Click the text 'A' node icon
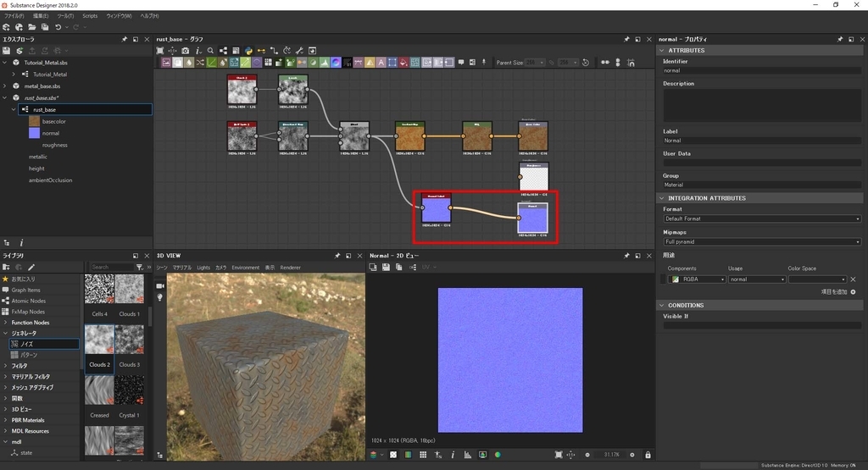Viewport: 868px width, 470px height. click(x=381, y=63)
